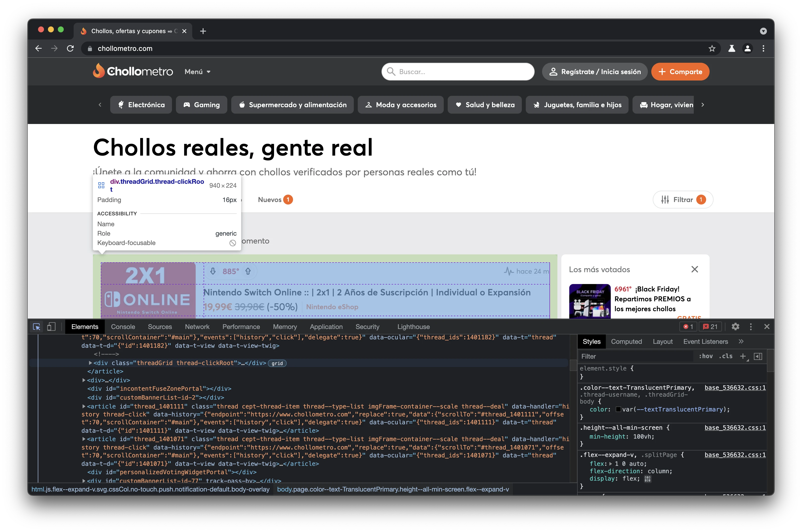Screen dimensions: 802x532
Task: Show more Styles pane tabs chevron
Action: 741,342
